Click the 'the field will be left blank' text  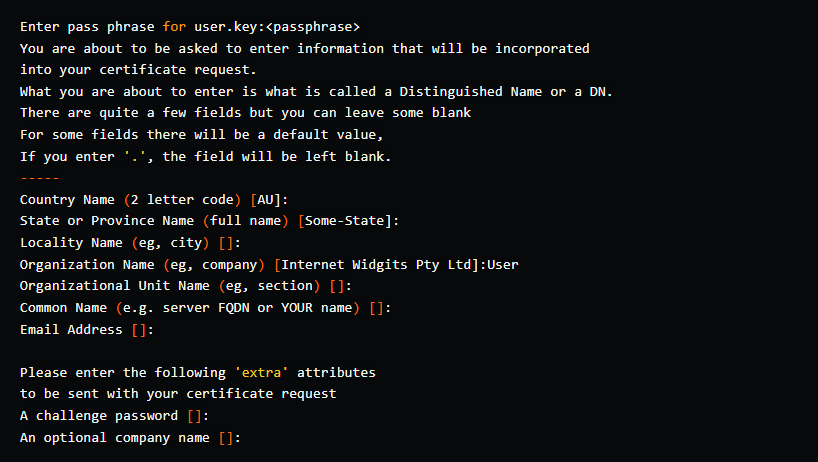tap(276, 157)
